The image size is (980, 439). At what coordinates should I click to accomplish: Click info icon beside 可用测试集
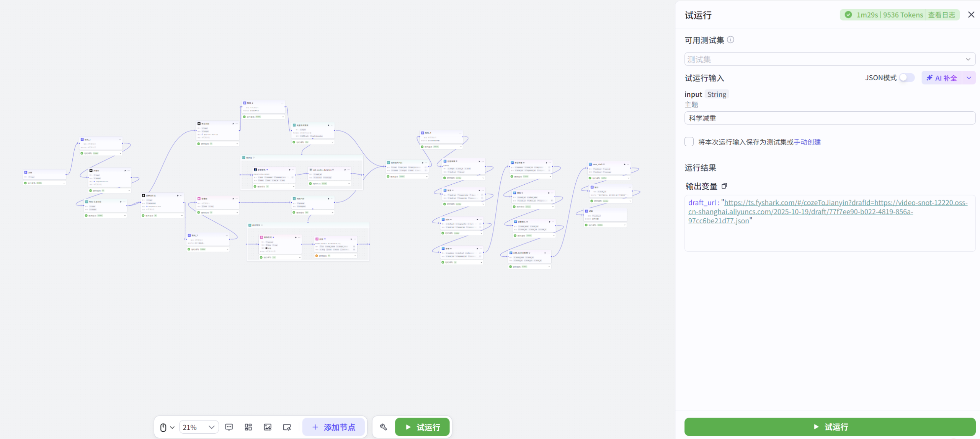point(730,40)
